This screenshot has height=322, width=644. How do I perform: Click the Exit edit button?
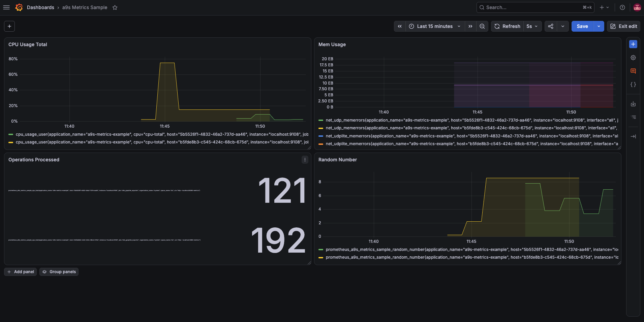(x=623, y=26)
